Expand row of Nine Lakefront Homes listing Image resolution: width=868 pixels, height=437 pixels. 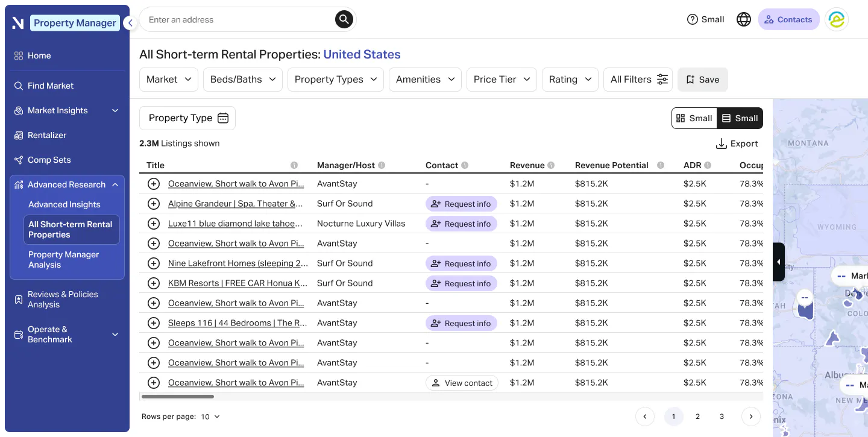[154, 263]
